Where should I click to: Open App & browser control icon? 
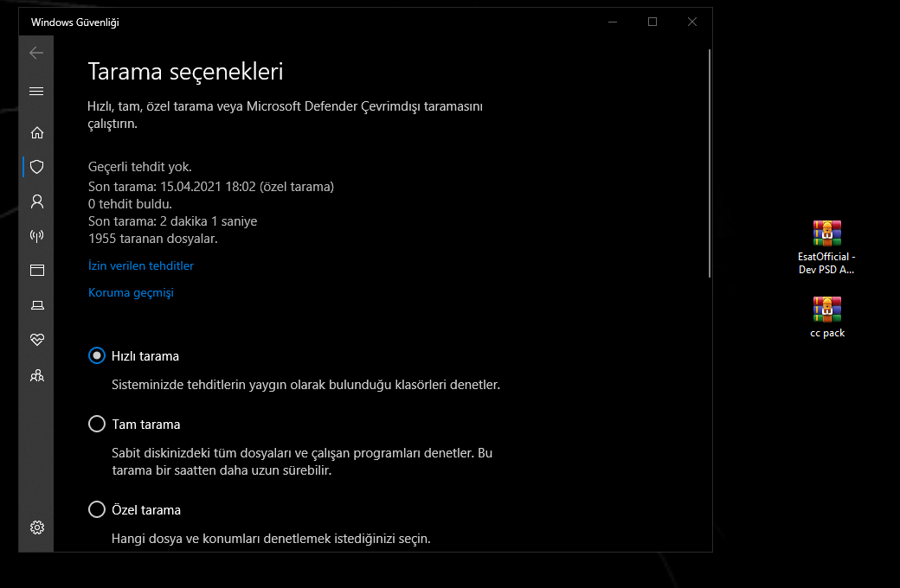click(36, 270)
